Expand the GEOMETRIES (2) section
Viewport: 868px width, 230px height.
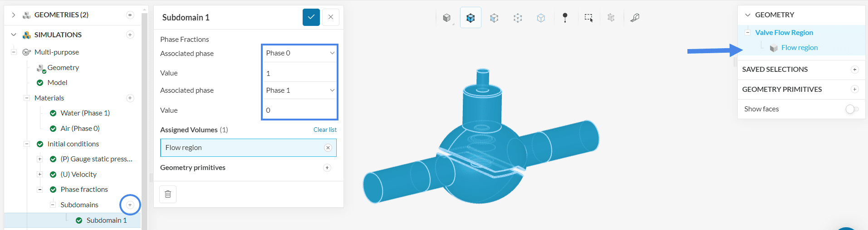click(14, 15)
